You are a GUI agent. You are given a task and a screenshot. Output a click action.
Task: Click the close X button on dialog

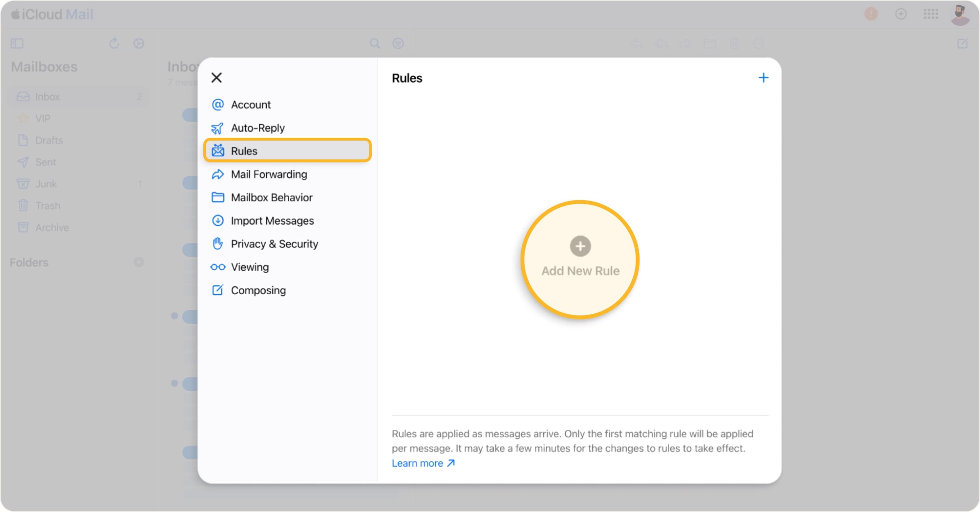click(x=218, y=77)
